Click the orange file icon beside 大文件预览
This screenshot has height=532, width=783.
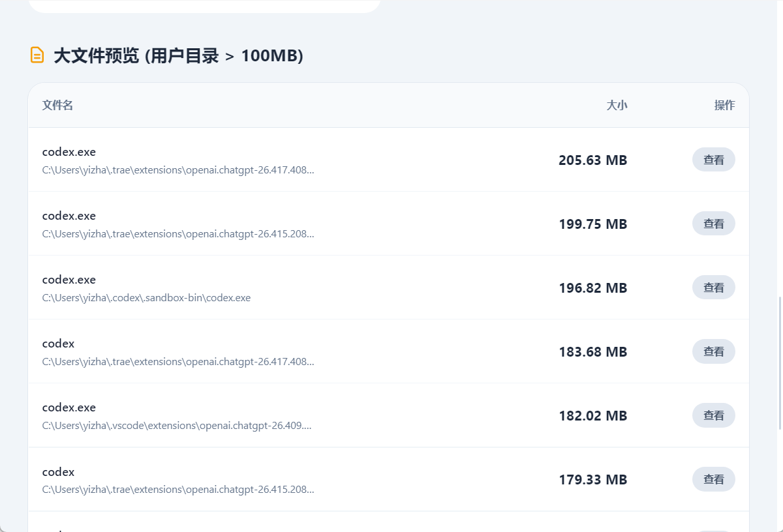[37, 55]
